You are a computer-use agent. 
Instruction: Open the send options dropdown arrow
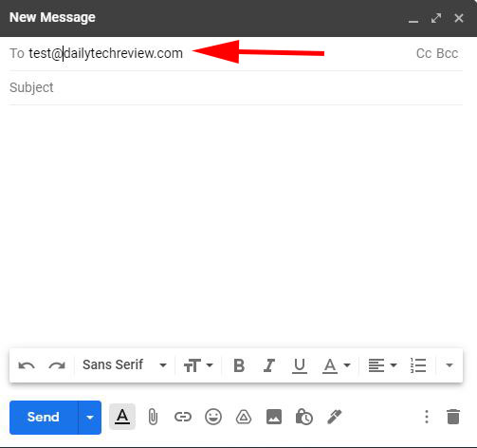pos(90,418)
